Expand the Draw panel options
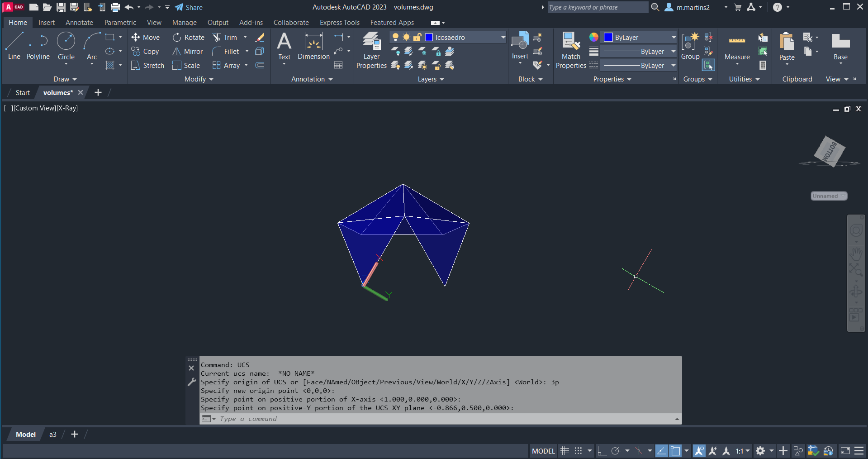Image resolution: width=868 pixels, height=459 pixels. [65, 79]
